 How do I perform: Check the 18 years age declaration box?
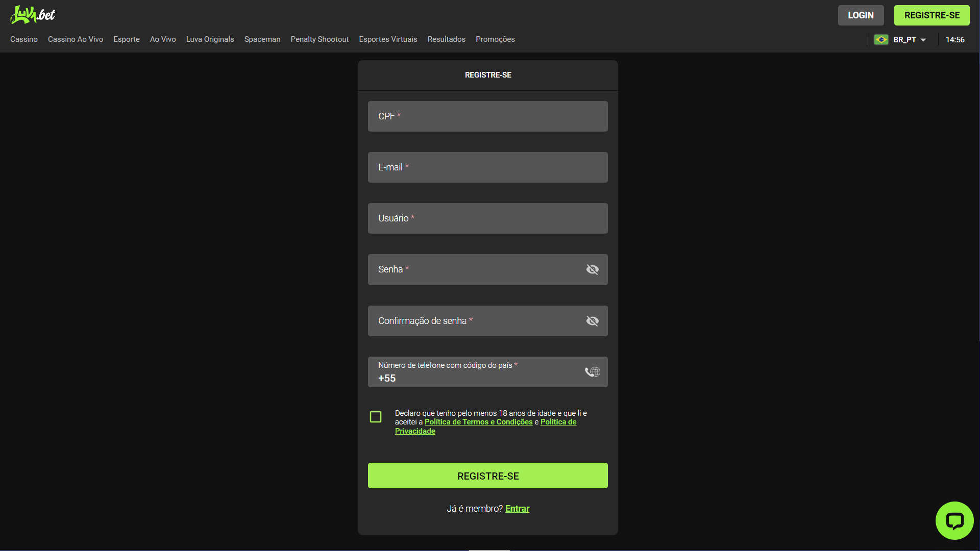(x=376, y=417)
